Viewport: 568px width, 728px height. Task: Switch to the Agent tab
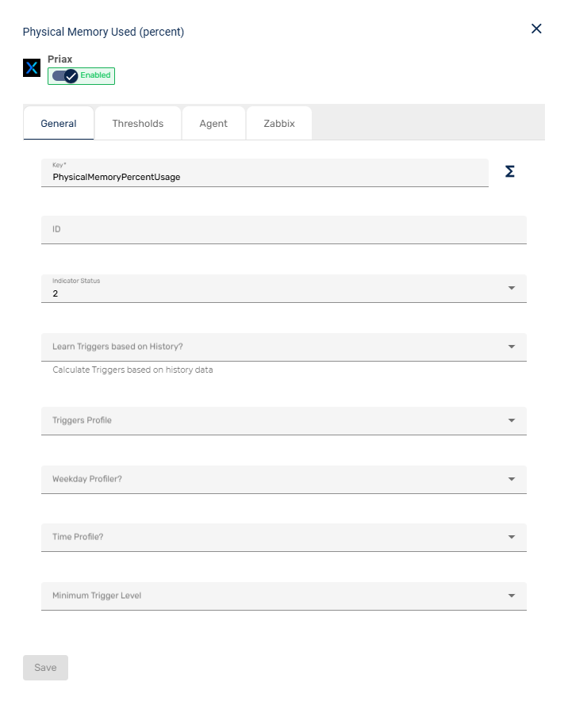click(x=213, y=124)
